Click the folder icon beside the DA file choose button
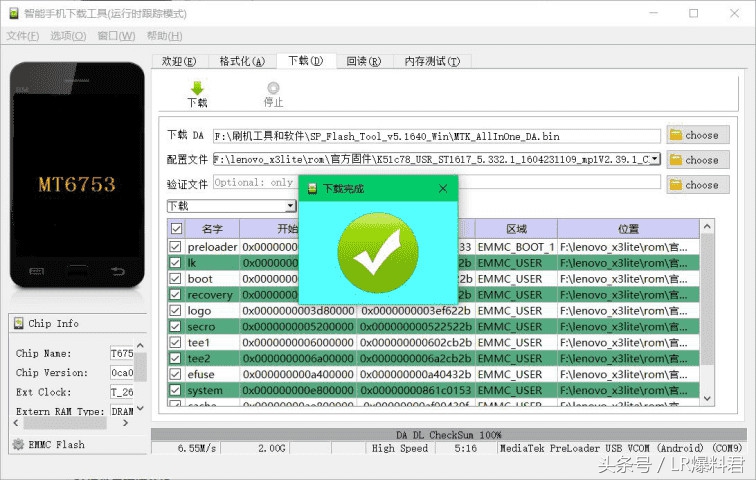 (x=676, y=135)
